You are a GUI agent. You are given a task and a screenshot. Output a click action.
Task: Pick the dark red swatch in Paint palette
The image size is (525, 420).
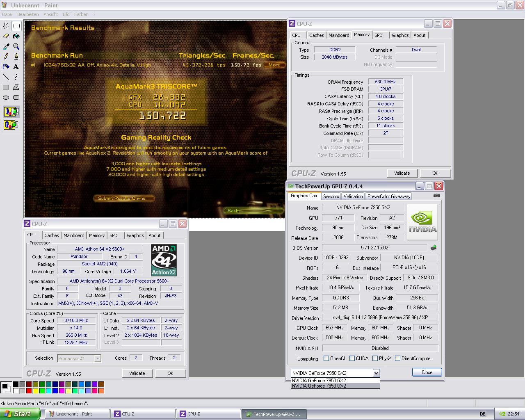point(29,384)
